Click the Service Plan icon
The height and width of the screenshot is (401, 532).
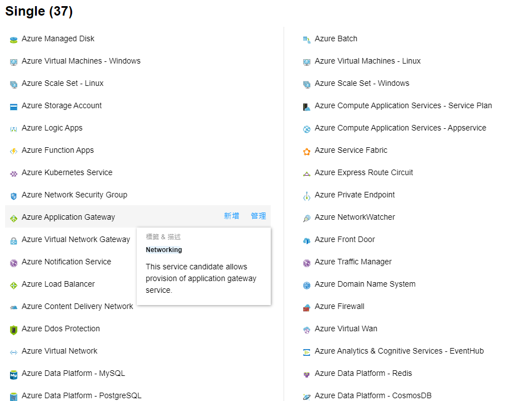pyautogui.click(x=306, y=107)
